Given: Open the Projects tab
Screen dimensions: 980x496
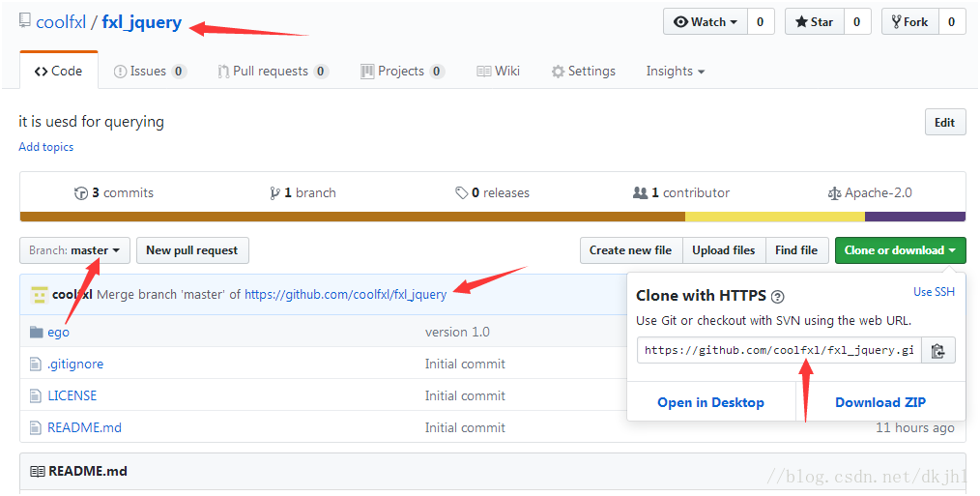Looking at the screenshot, I should coord(402,72).
